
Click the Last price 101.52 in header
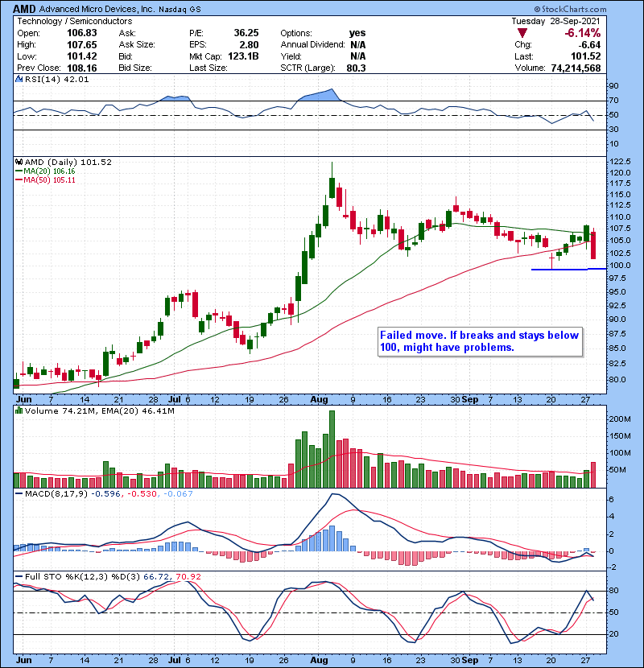[x=586, y=56]
